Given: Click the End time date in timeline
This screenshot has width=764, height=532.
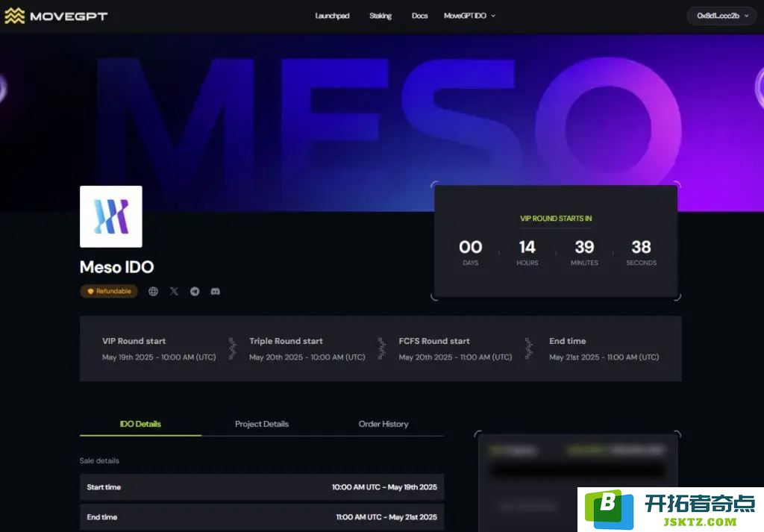Looking at the screenshot, I should [604, 357].
